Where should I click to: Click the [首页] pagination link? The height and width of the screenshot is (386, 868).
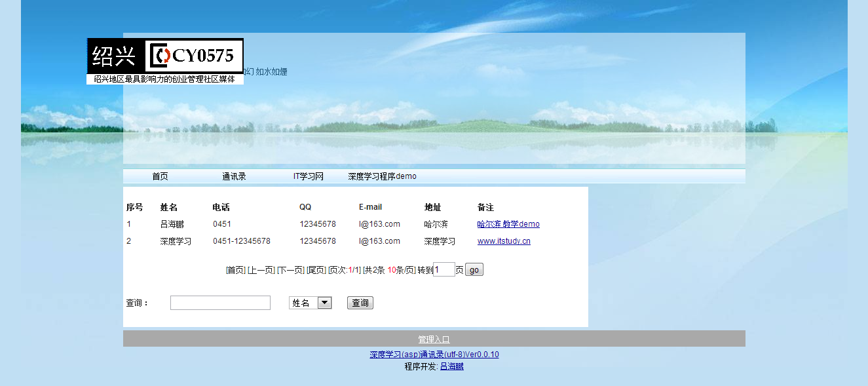pos(236,270)
